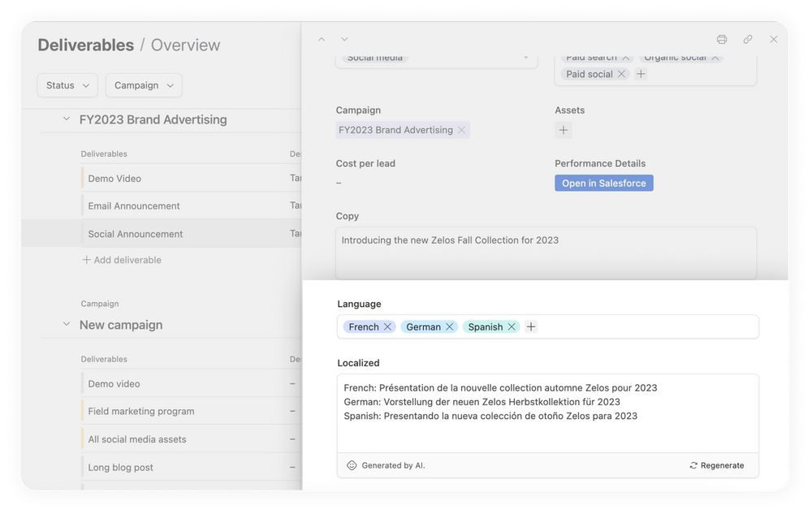This screenshot has height=514, width=812.
Task: Click the Overview breadcrumb
Action: click(185, 45)
